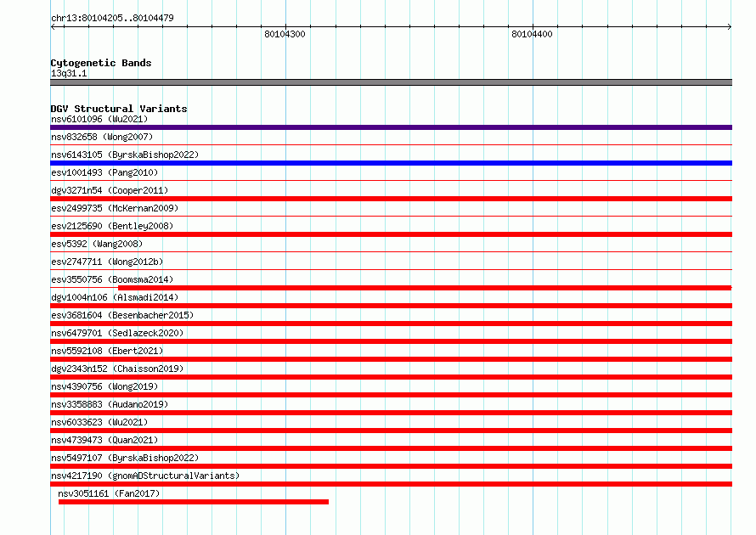Select the nsv832658 (Wong2007) variant label
The width and height of the screenshot is (756, 535).
coord(102,137)
